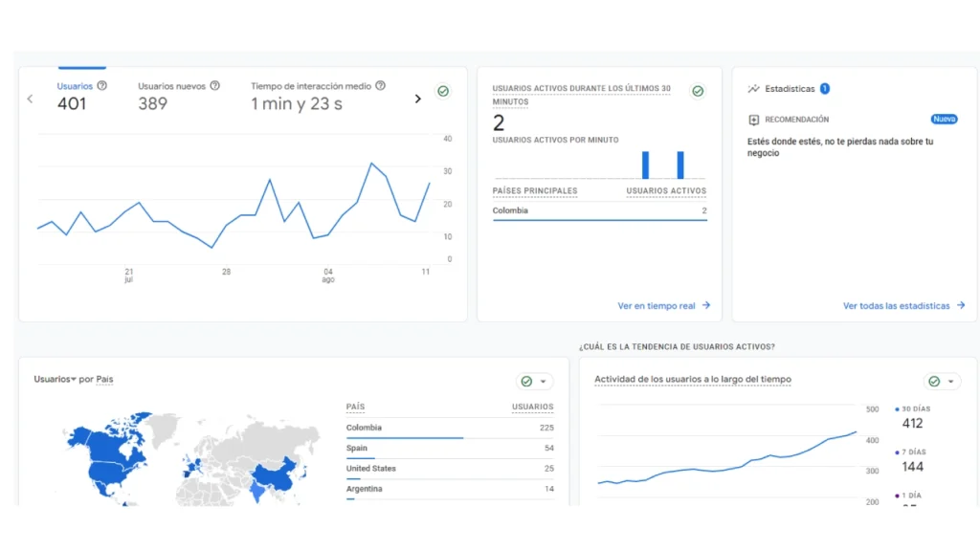The height and width of the screenshot is (551, 980).
Task: Select the Usuarios nuevos metric tab
Action: click(x=179, y=95)
